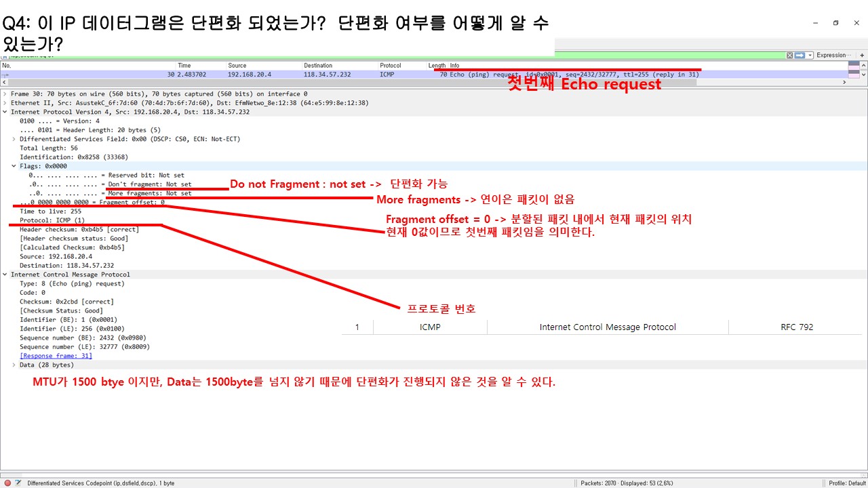
Task: Expand the Data (28 bytes) node
Action: (14, 365)
